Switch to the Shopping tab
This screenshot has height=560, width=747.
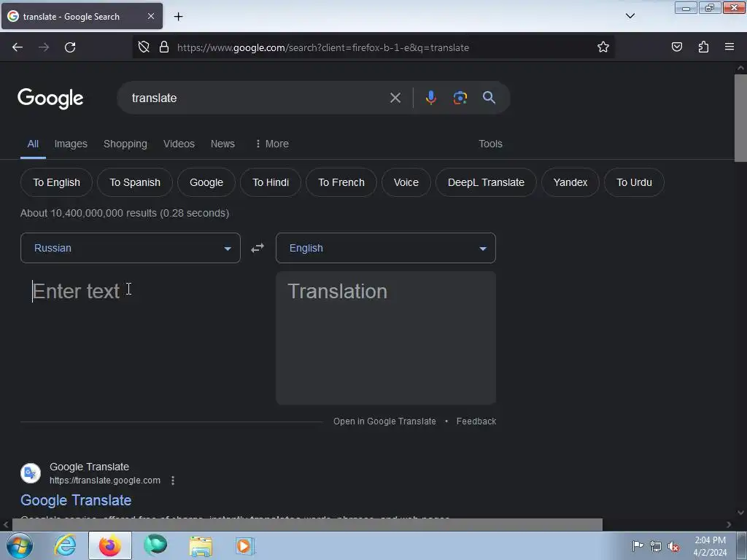point(125,144)
